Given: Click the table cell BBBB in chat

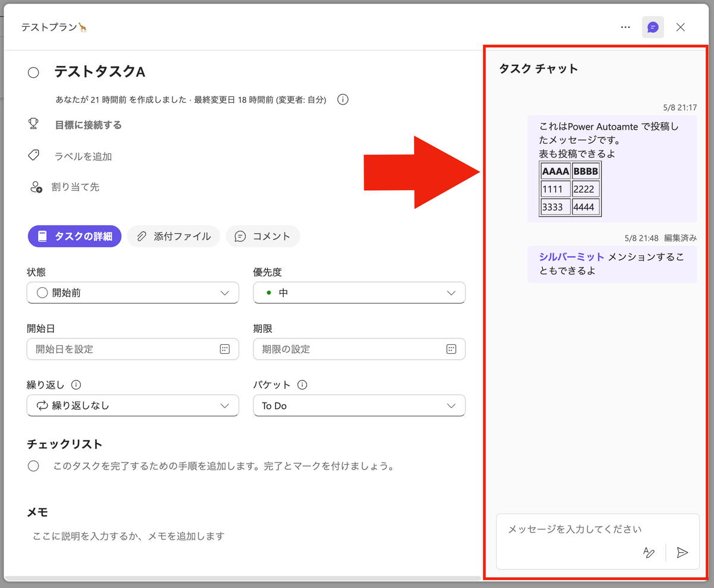Looking at the screenshot, I should (x=586, y=171).
